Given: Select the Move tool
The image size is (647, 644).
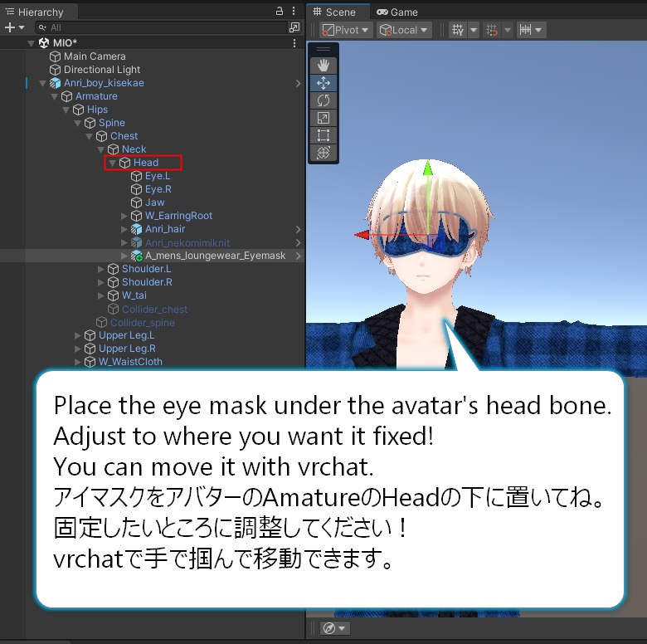Looking at the screenshot, I should point(323,83).
